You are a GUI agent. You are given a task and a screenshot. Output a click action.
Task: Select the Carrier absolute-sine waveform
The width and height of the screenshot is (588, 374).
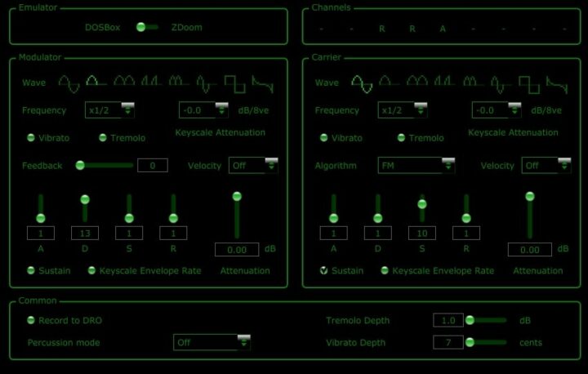tap(417, 82)
